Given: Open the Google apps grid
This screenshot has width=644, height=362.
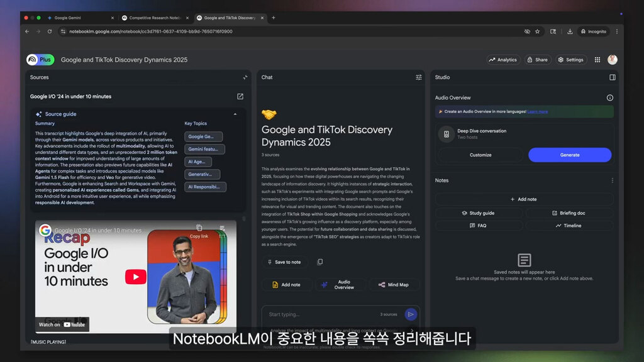Looking at the screenshot, I should [597, 60].
